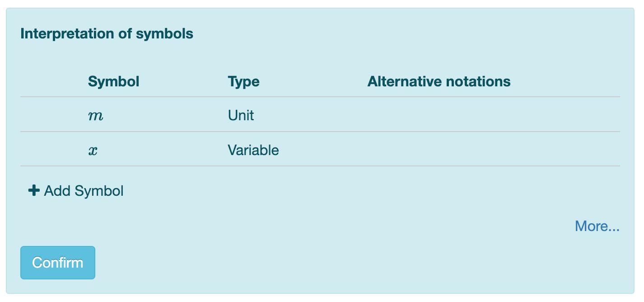644x302 pixels.
Task: Click the Interpretation of symbols heading
Action: (107, 33)
